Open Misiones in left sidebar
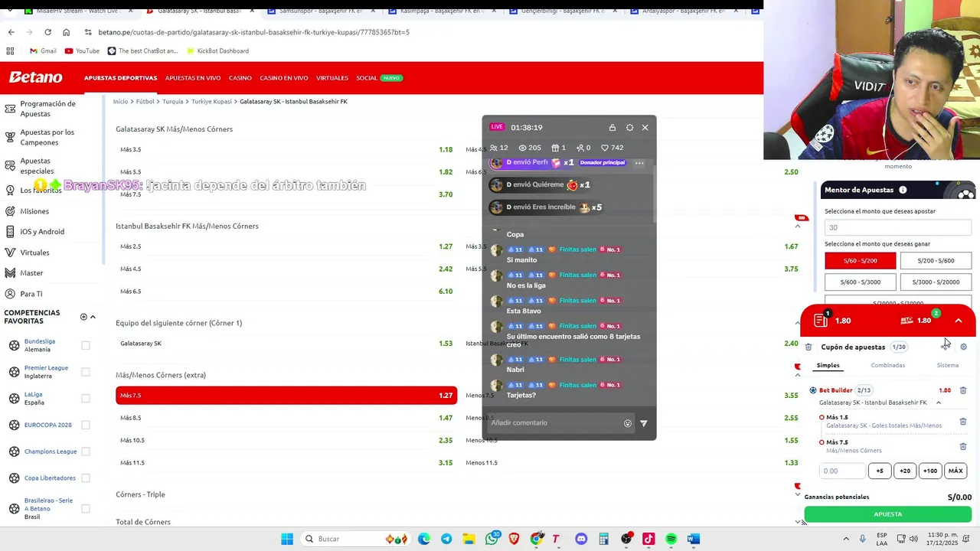The image size is (980, 551). point(34,211)
